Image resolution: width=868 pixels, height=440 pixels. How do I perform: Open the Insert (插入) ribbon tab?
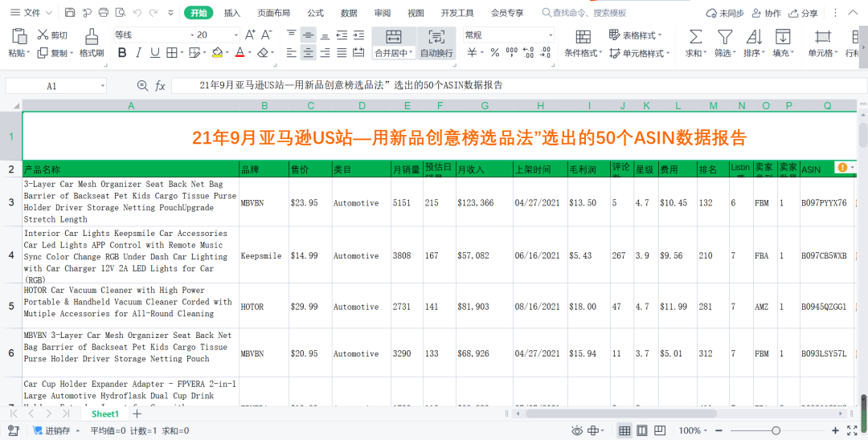click(232, 13)
